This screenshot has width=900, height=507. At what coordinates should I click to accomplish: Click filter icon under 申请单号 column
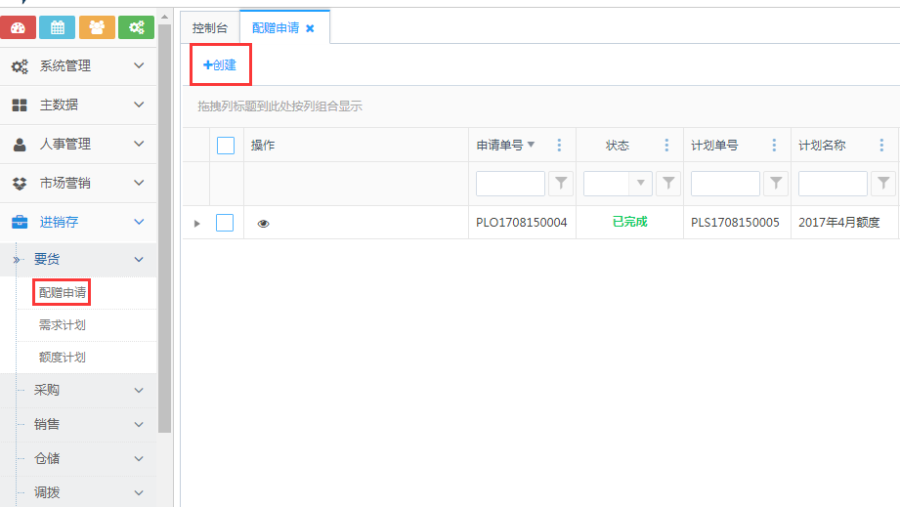tap(561, 183)
